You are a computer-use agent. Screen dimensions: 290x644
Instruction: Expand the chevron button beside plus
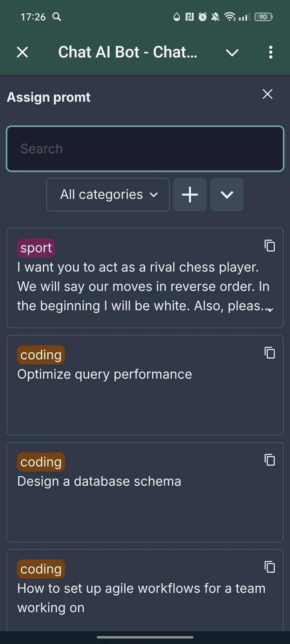227,195
